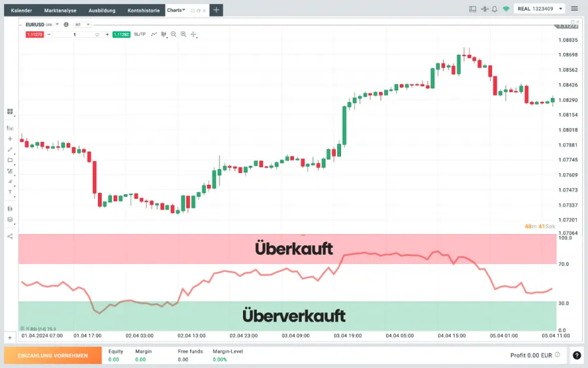Click the share chart icon
This screenshot has width=588, height=368.
click(x=10, y=237)
